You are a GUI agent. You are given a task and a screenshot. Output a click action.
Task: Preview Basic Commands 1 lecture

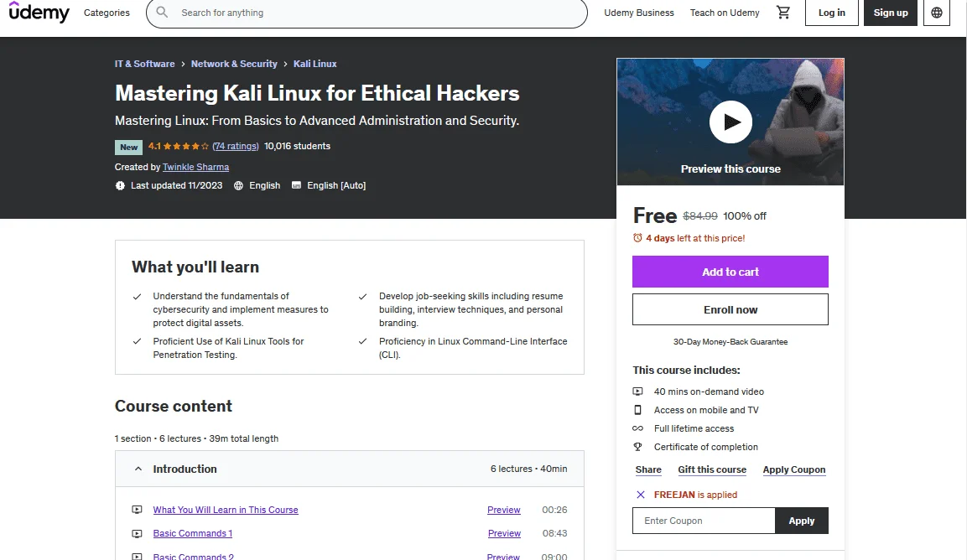pyautogui.click(x=504, y=533)
